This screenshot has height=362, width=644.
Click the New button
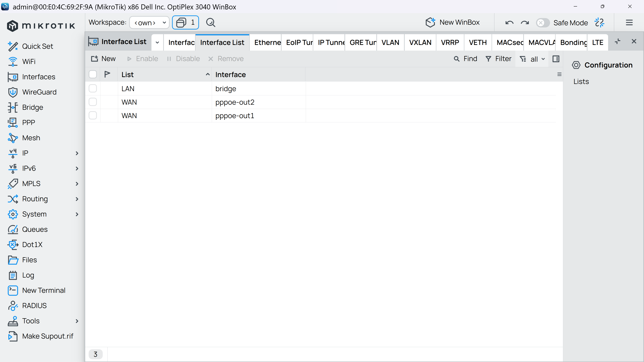click(x=103, y=59)
